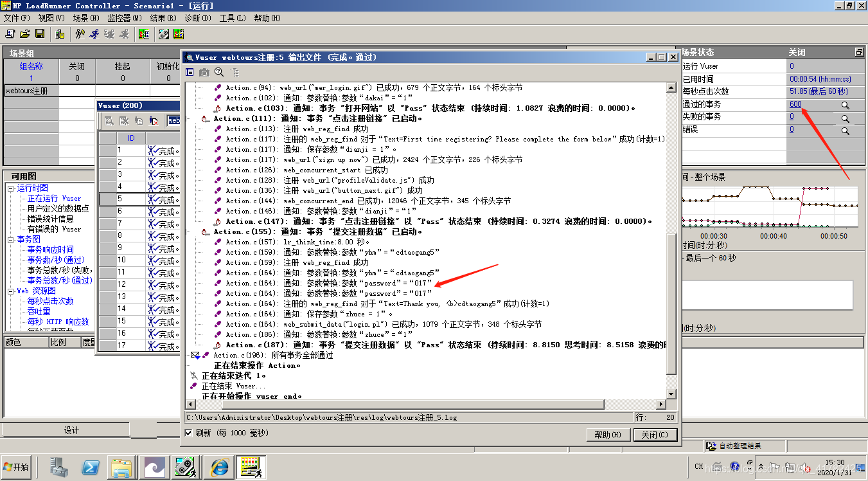
Task: Click Show Text View icon in output window
Action: click(190, 73)
